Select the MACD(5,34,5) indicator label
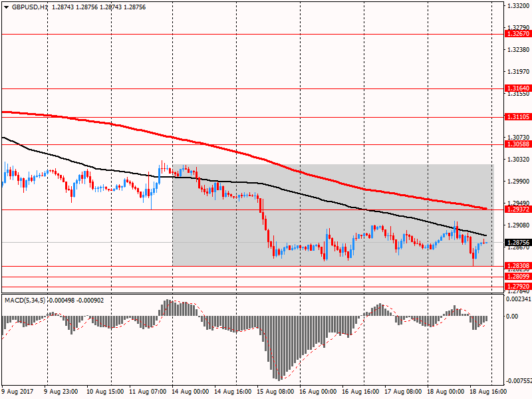Viewport: 532px width, 399px height. pyautogui.click(x=25, y=301)
